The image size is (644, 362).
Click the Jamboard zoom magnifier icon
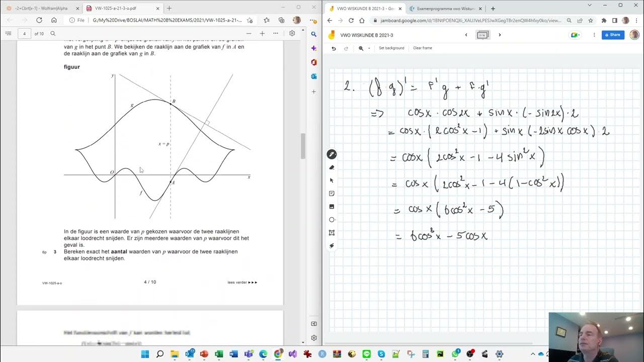[x=361, y=48]
